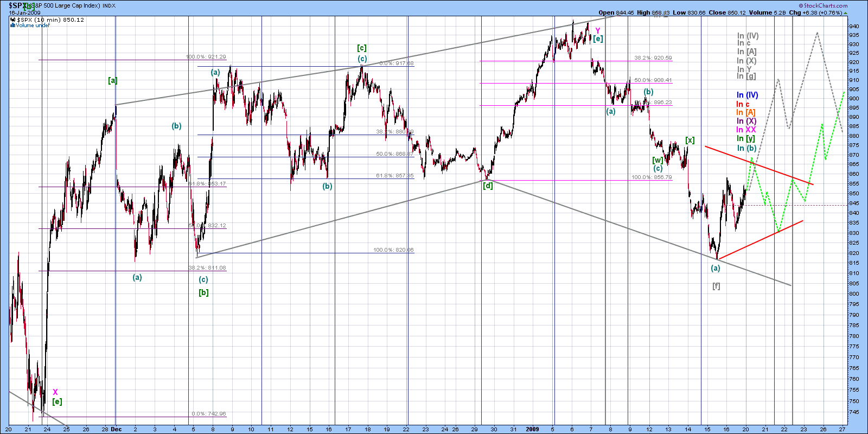Click the orange In [A] legend entry
The width and height of the screenshot is (868, 434).
click(745, 112)
